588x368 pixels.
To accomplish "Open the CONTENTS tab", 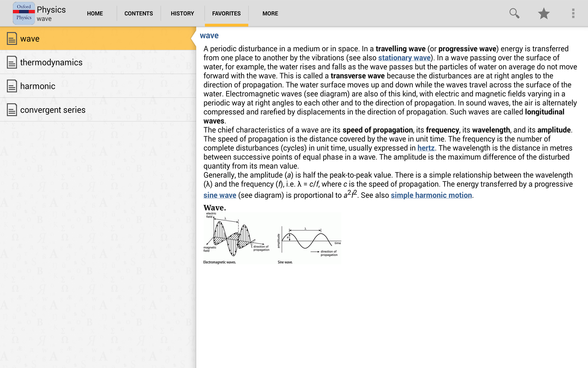I will coord(138,13).
